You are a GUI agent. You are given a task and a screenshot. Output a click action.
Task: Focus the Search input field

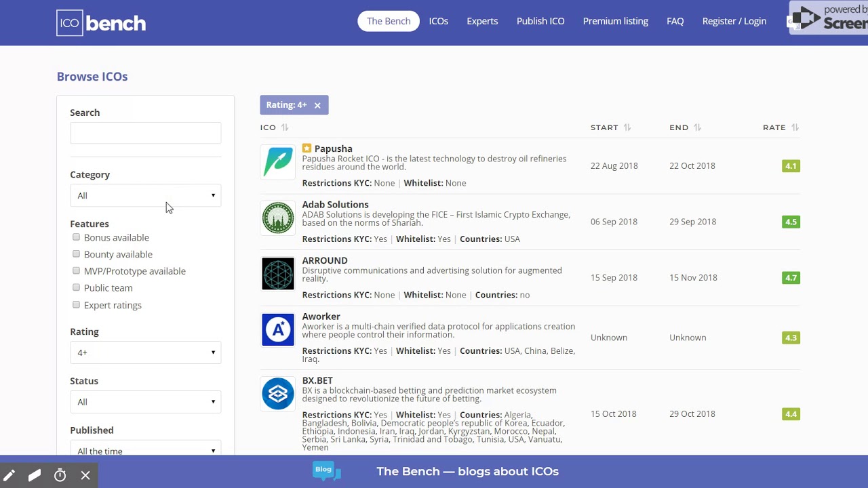(x=146, y=133)
